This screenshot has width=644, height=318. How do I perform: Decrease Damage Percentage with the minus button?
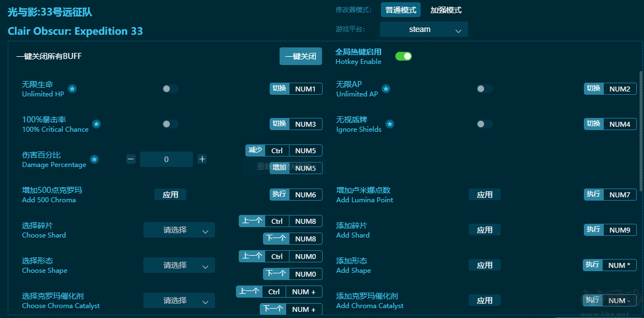tap(131, 159)
